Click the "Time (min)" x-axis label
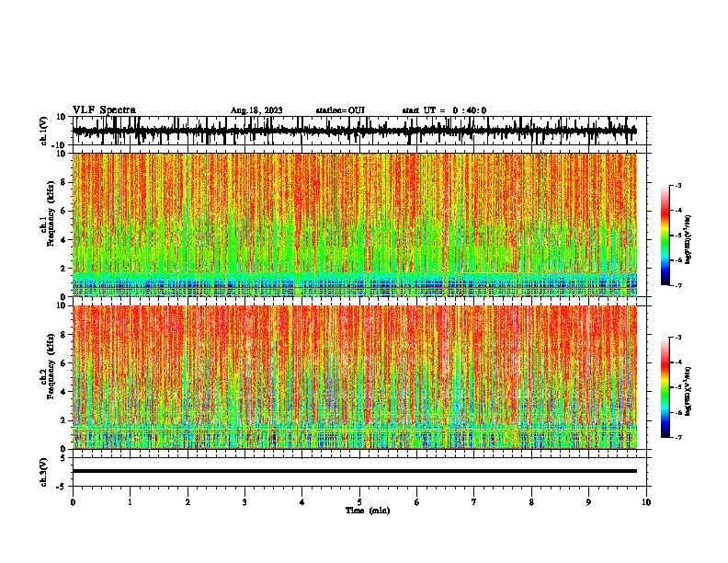The image size is (728, 563). click(x=368, y=511)
